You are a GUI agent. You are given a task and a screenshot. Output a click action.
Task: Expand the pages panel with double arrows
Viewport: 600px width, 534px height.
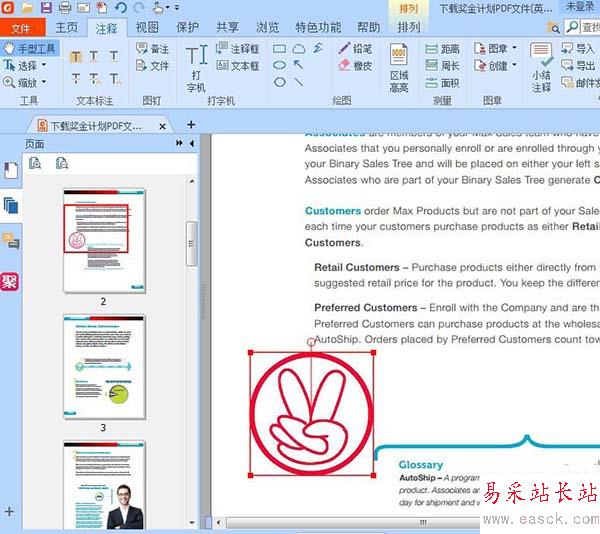point(179,143)
